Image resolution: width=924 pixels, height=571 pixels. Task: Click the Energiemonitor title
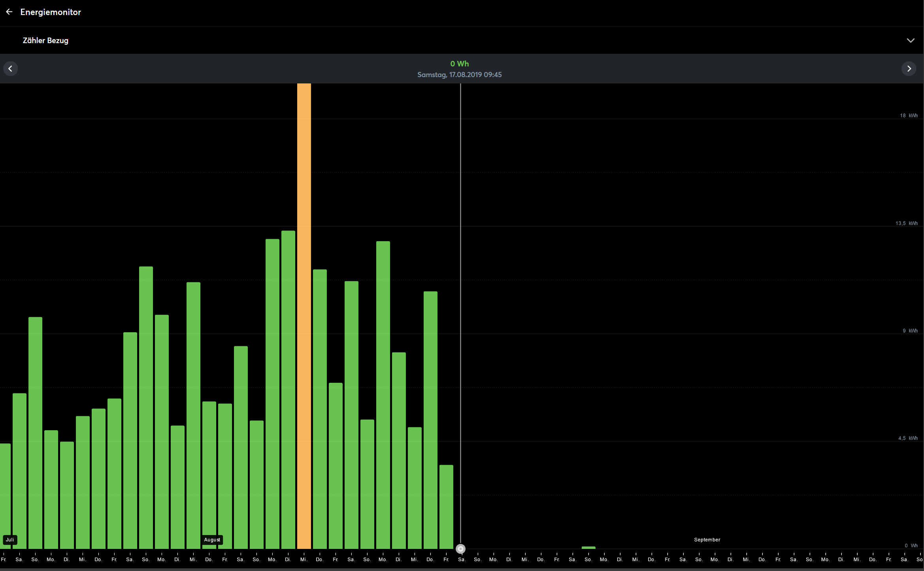point(51,12)
